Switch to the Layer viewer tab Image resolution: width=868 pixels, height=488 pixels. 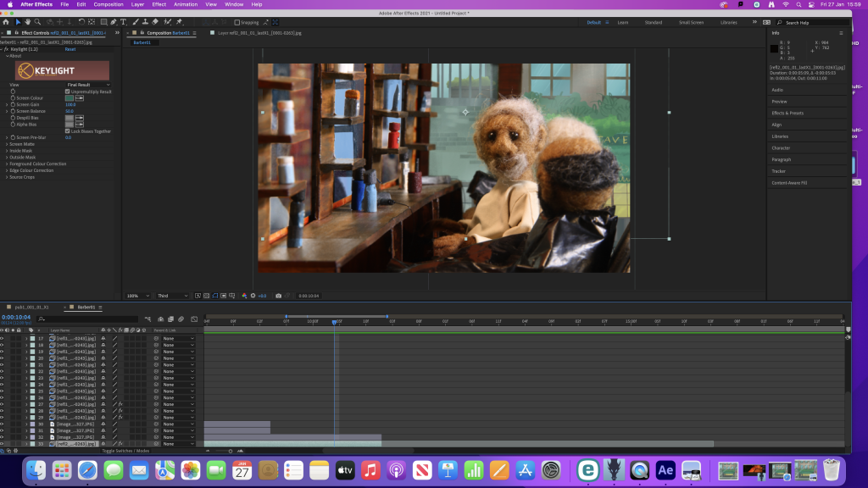click(x=259, y=33)
